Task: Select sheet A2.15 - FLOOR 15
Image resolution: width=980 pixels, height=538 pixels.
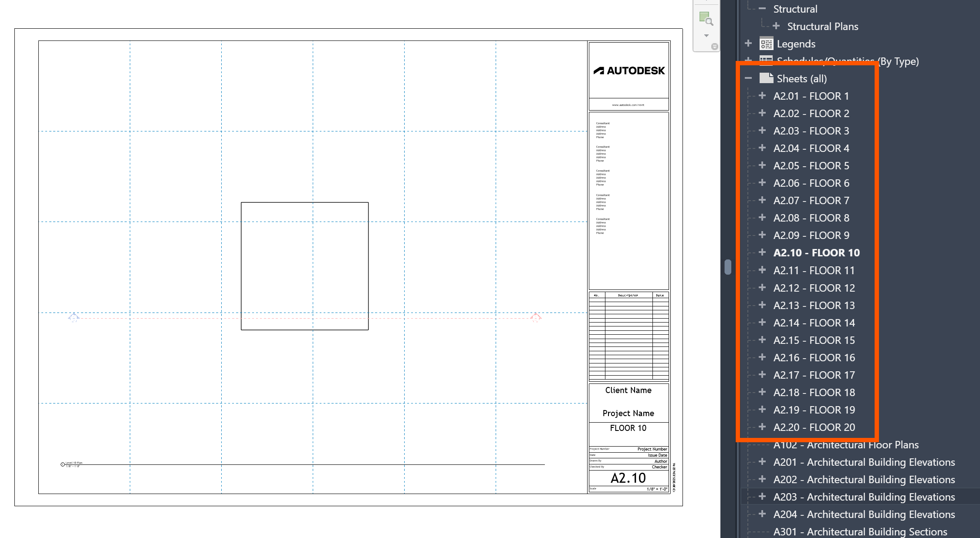Action: pos(814,340)
